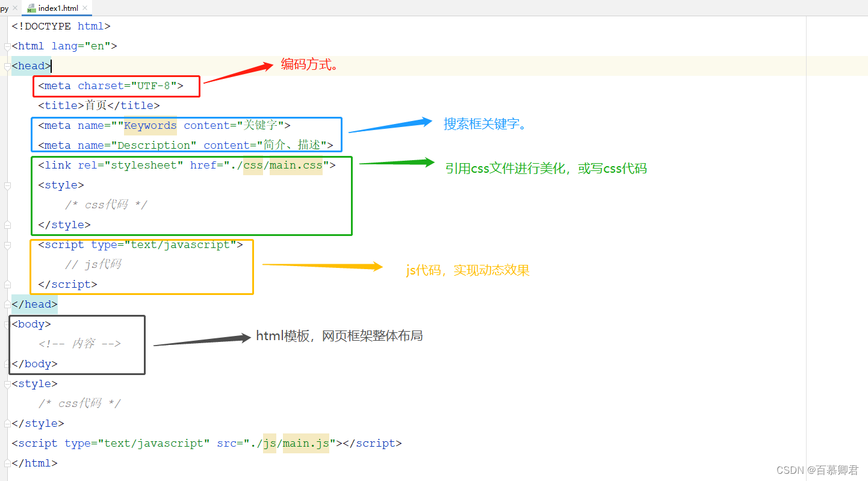Click the </html> closing tag

pos(34,464)
